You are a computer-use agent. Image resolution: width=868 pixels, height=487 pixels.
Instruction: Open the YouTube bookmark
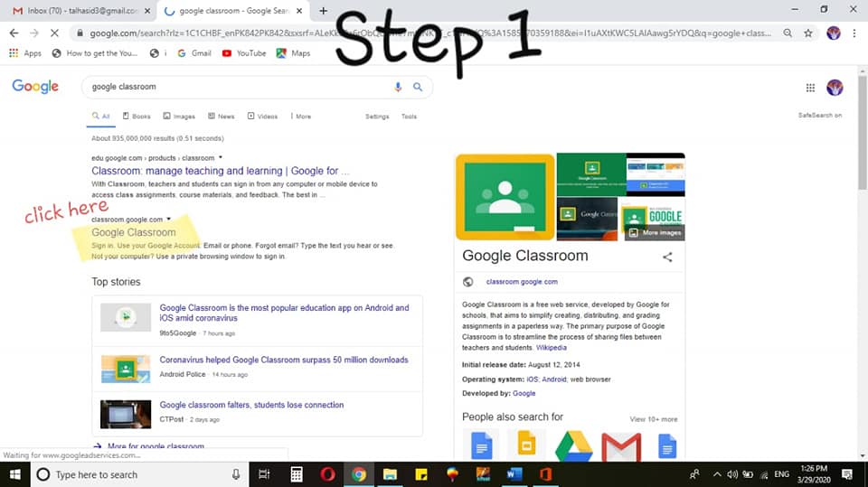[244, 53]
